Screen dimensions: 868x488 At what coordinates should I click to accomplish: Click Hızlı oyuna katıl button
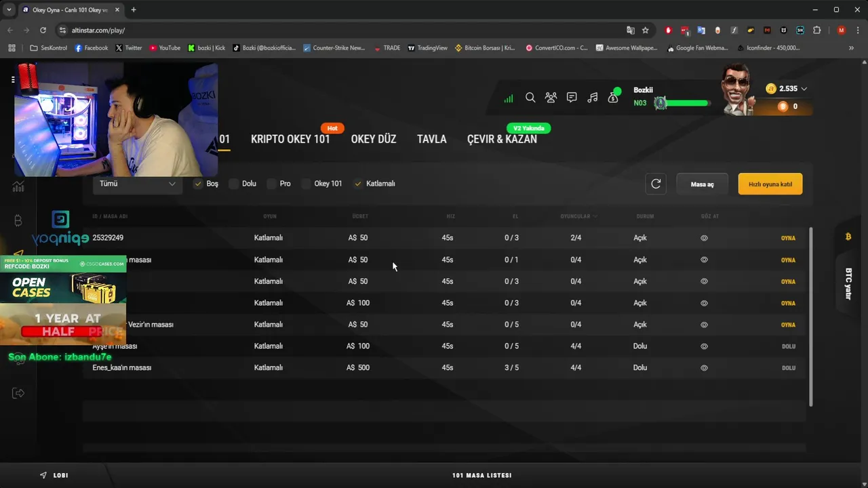click(x=770, y=184)
